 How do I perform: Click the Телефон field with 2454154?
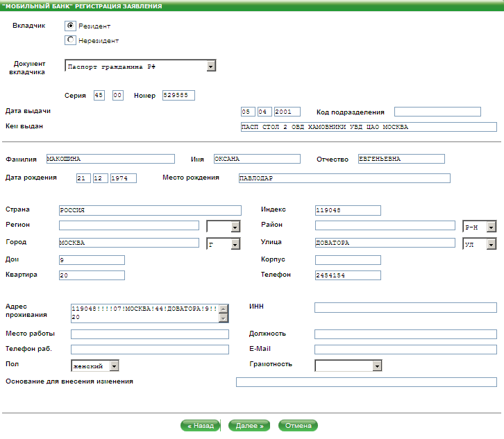[348, 275]
